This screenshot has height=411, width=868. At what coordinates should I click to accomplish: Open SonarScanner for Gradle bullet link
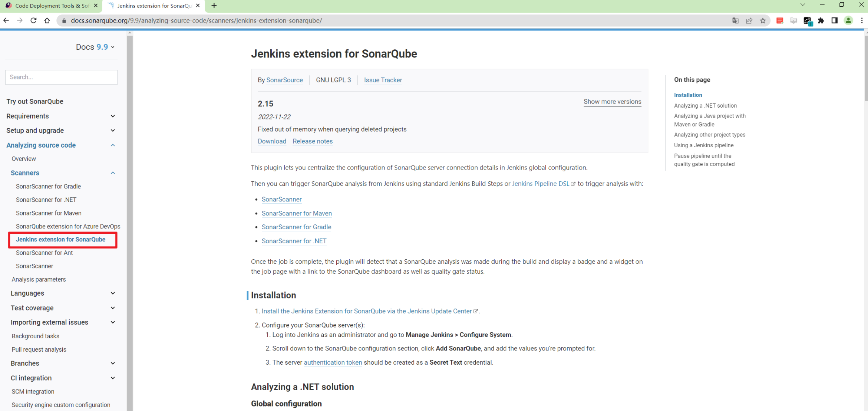(x=296, y=227)
